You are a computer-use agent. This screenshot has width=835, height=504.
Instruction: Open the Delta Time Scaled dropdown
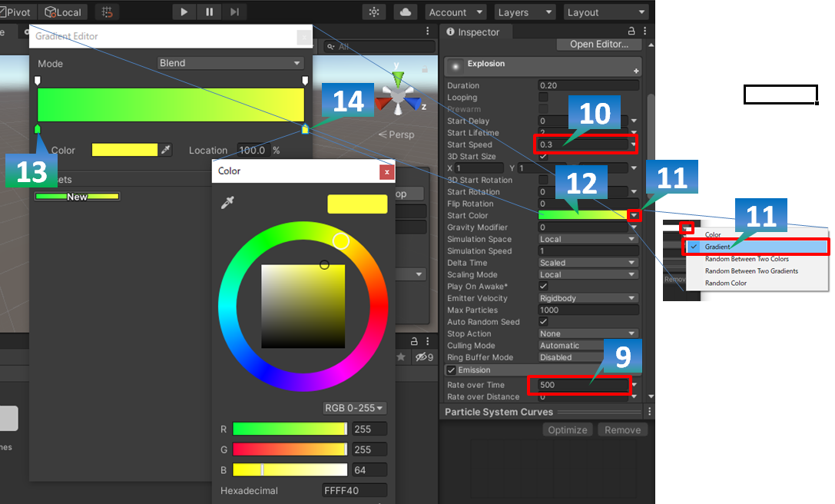click(588, 263)
